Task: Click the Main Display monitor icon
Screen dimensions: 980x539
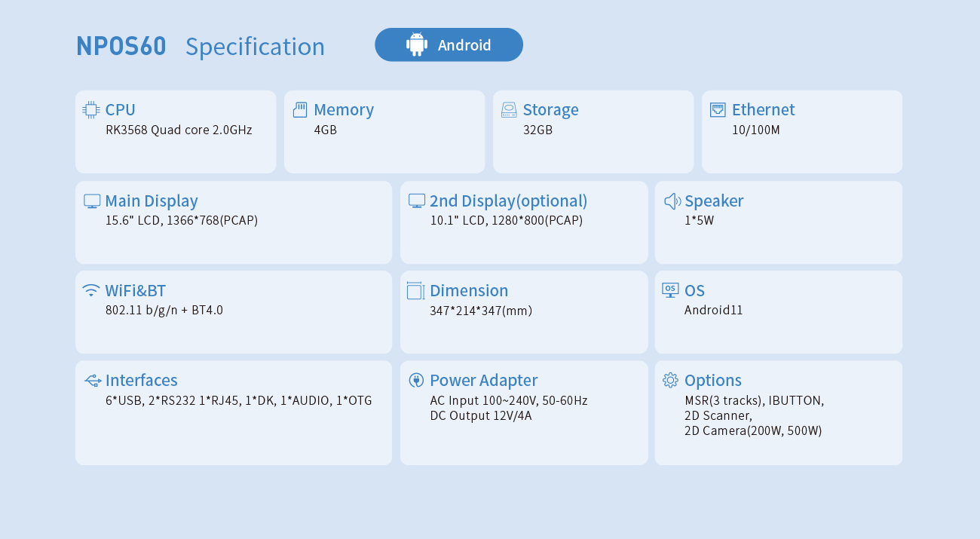Action: point(92,201)
